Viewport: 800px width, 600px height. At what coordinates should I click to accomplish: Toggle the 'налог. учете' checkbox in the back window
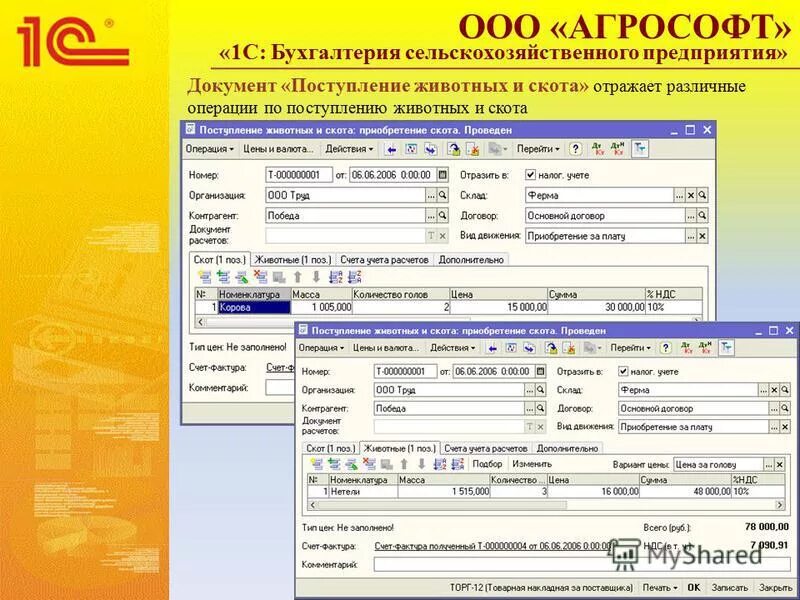pos(531,175)
